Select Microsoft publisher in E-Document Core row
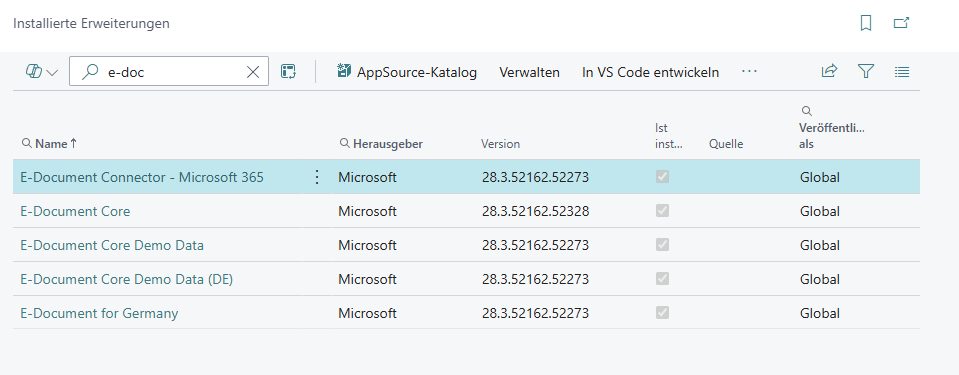Screen dimensions: 959x375 (x=368, y=212)
